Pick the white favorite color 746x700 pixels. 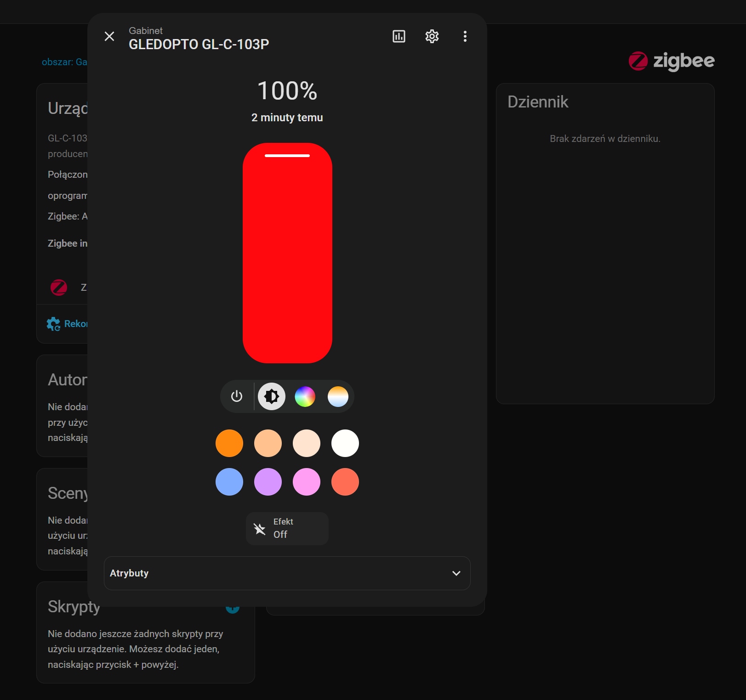point(345,443)
